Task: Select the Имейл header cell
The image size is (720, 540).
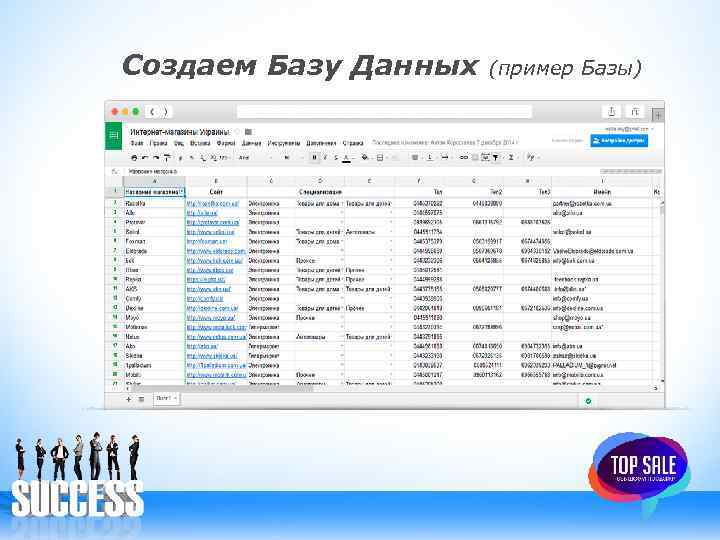Action: coord(602,192)
